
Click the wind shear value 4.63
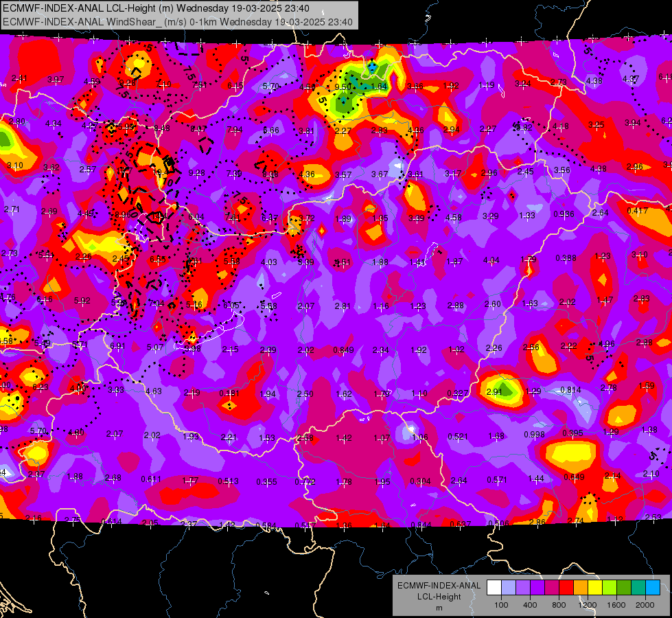154,391
